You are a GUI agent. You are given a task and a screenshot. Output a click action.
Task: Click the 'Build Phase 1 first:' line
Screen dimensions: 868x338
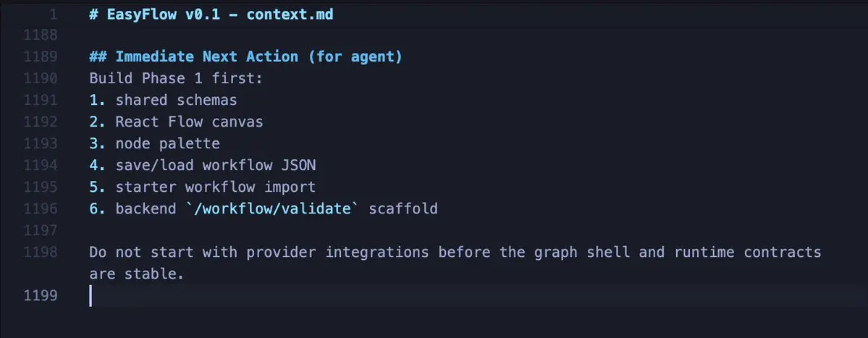[x=176, y=79]
